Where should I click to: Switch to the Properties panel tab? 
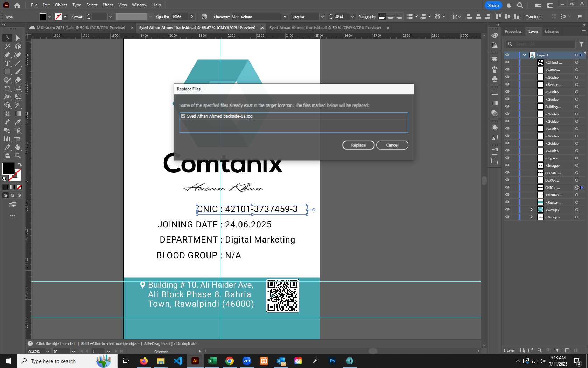click(513, 32)
